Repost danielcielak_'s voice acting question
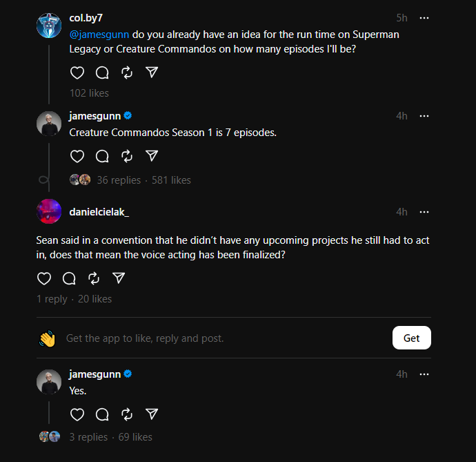 click(x=94, y=278)
